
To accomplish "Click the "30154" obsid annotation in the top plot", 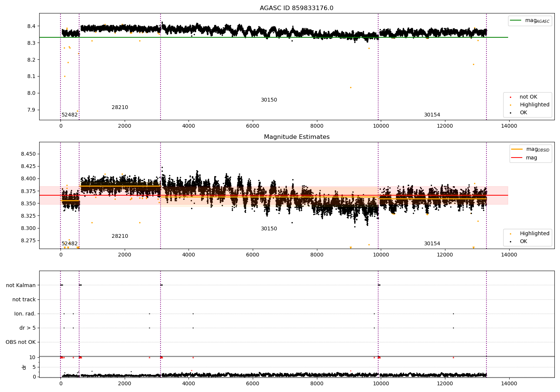I will tap(432, 115).
